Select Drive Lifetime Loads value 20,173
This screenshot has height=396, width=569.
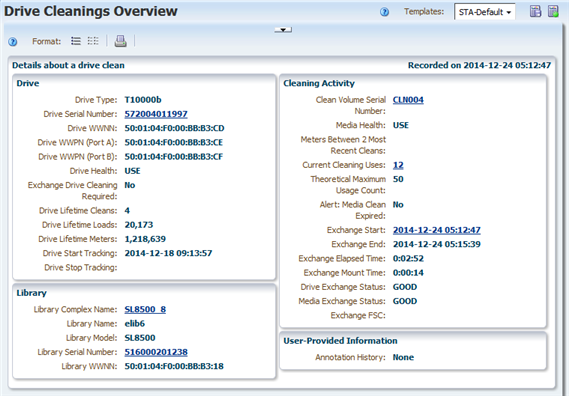139,225
